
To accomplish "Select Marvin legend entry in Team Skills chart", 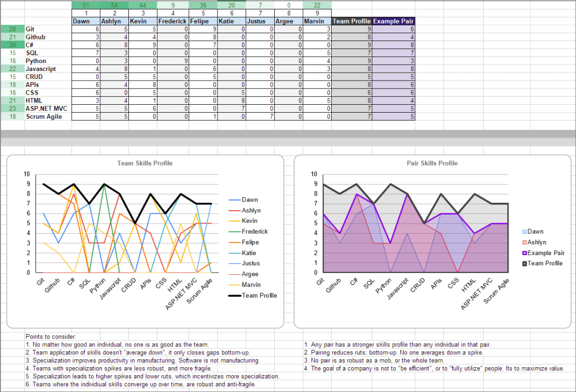I will pyautogui.click(x=251, y=284).
